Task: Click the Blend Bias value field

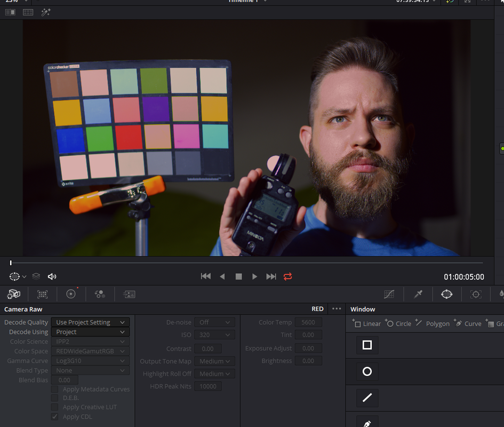Action: click(x=65, y=380)
